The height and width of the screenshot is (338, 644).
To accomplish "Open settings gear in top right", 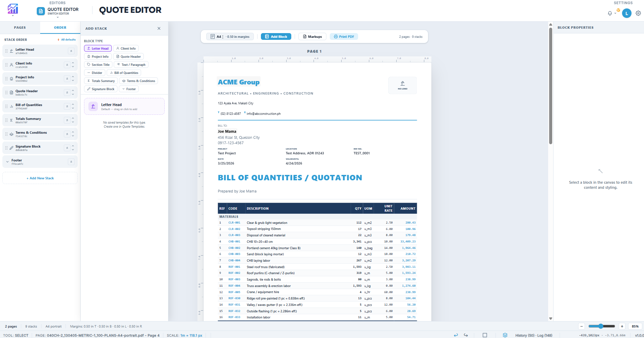I will (638, 14).
